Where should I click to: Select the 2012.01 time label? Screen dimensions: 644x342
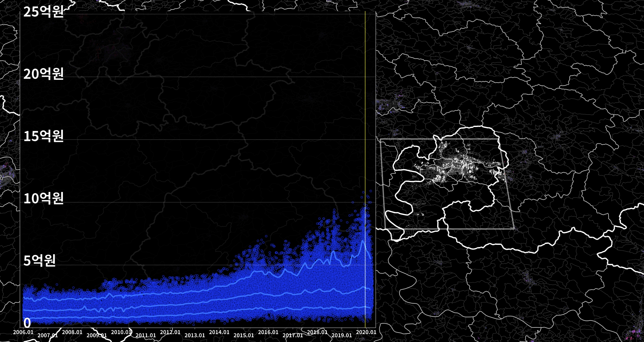click(x=170, y=332)
